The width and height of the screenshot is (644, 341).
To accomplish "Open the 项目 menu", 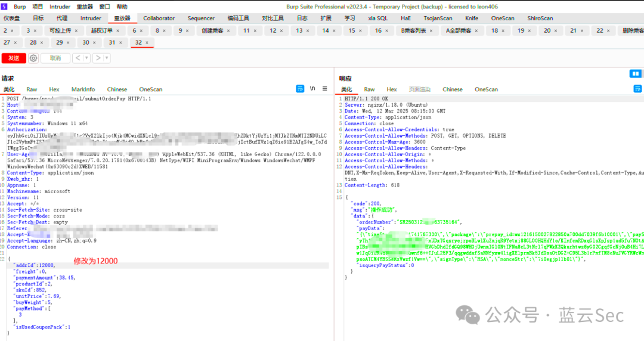I will coord(38,7).
